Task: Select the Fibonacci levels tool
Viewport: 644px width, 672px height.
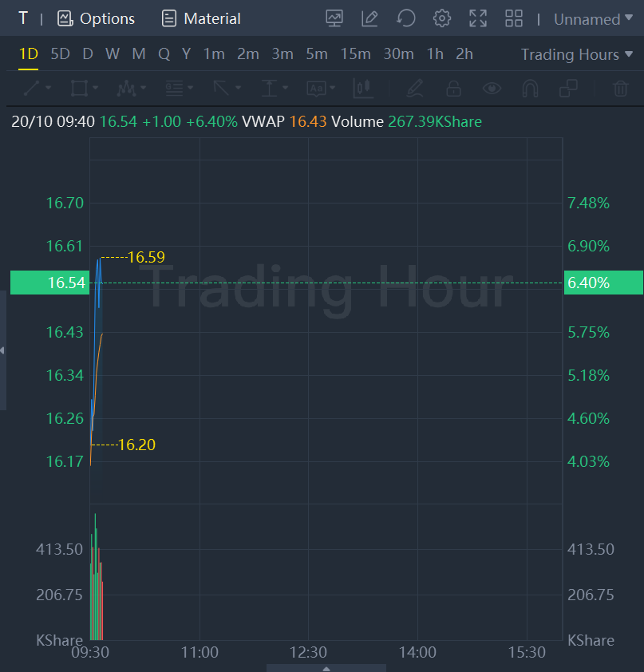Action: (175, 89)
